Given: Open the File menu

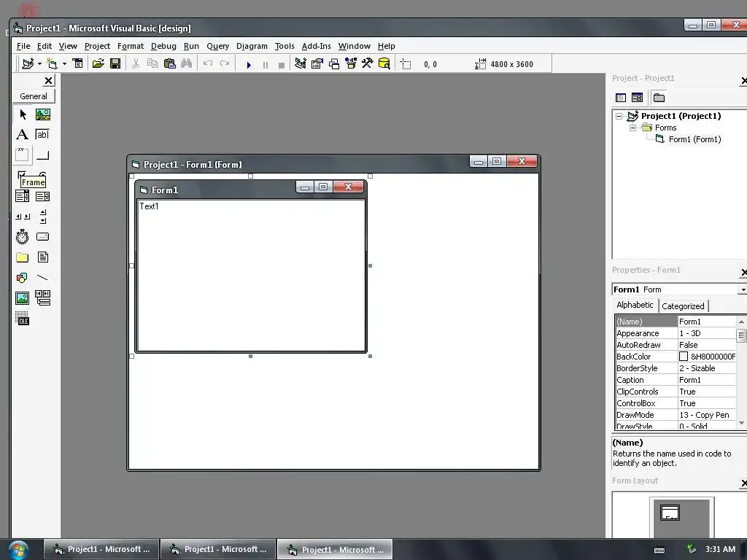Looking at the screenshot, I should point(23,46).
